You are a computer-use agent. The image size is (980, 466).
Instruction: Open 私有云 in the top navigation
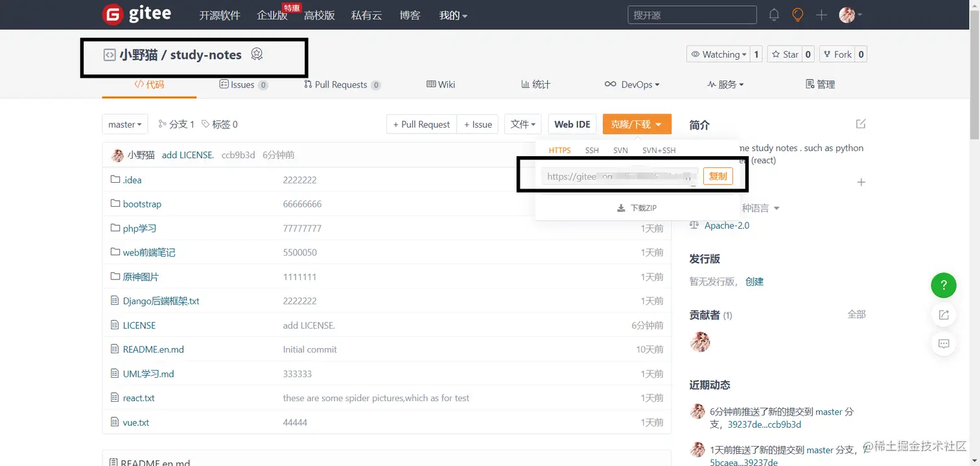pyautogui.click(x=366, y=15)
